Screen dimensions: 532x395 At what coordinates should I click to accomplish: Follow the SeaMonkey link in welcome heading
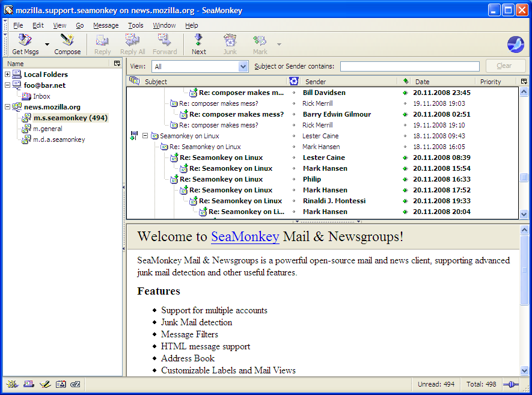(245, 236)
